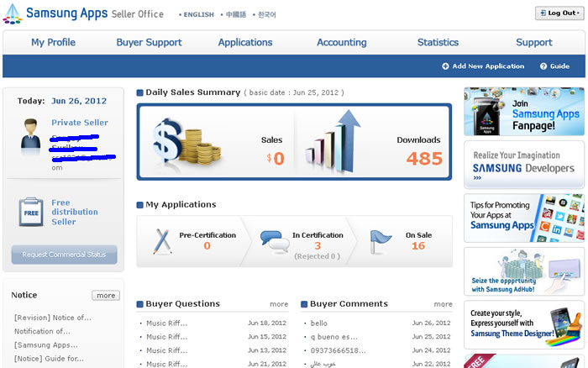The width and height of the screenshot is (588, 368).
Task: Click the In Certification count 3
Action: coord(318,245)
